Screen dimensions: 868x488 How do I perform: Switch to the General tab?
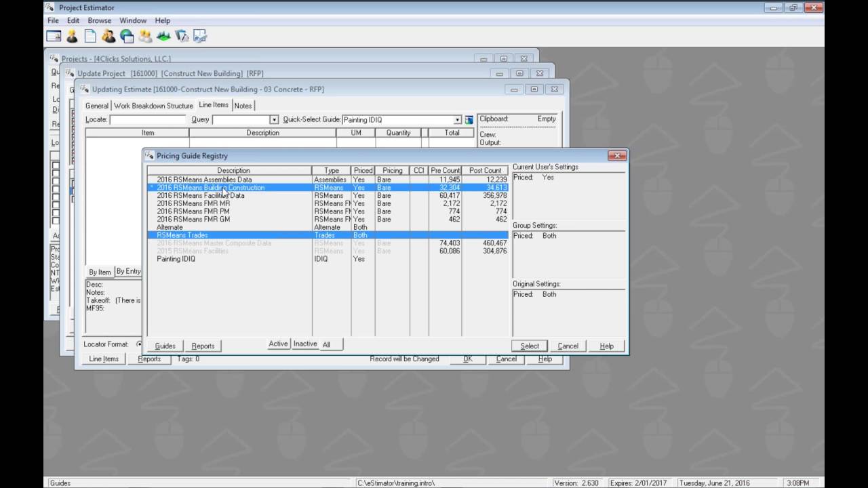(x=97, y=106)
